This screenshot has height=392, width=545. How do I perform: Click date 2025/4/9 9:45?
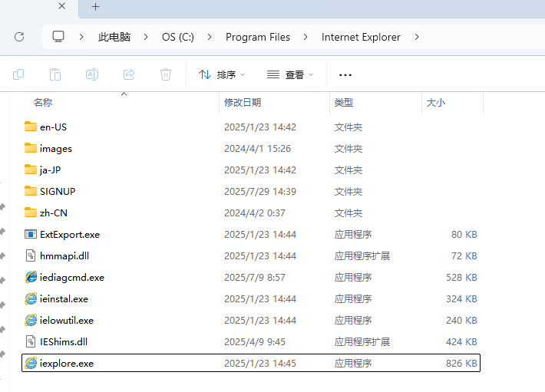pos(255,342)
